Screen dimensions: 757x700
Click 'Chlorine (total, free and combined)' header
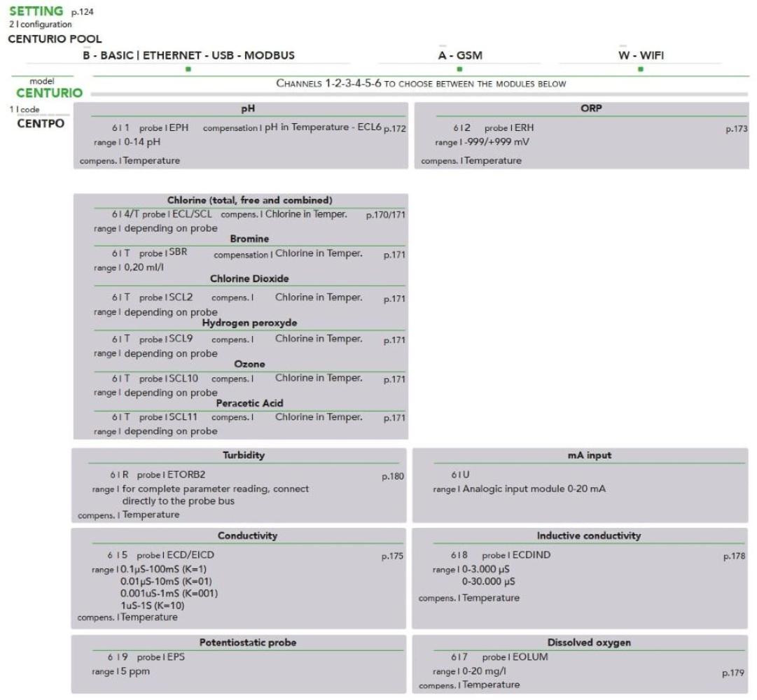coord(249,200)
